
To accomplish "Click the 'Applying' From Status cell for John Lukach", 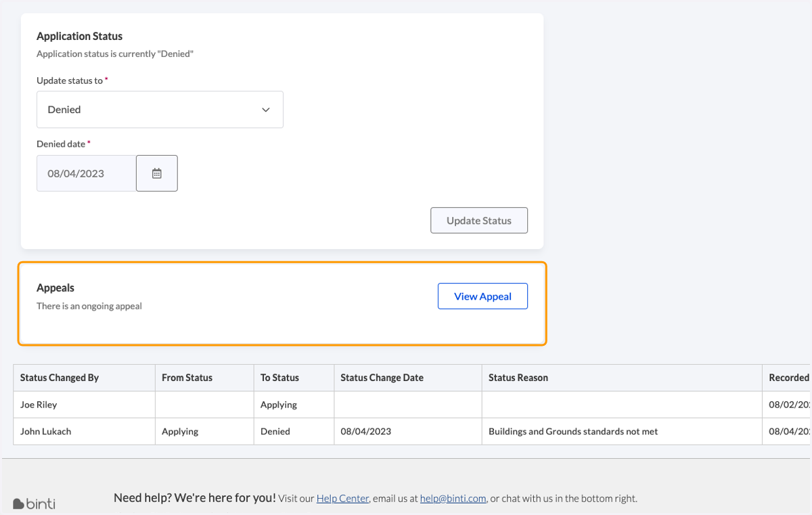I will tap(204, 431).
